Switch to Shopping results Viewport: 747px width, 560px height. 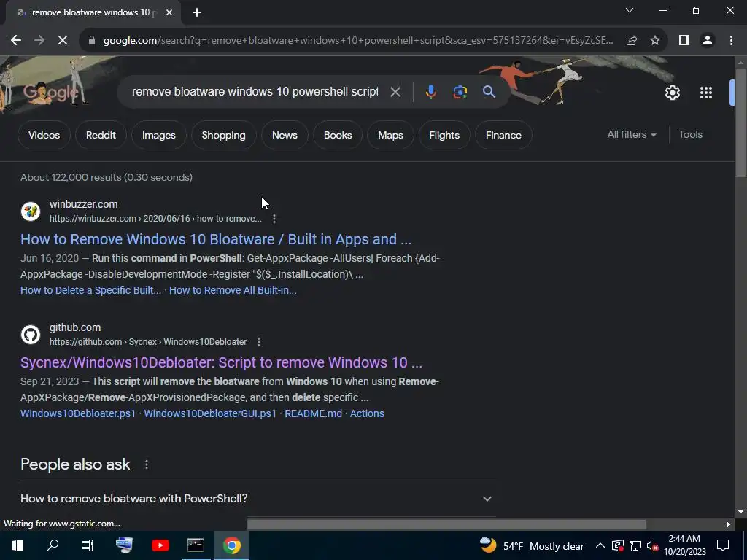point(223,135)
